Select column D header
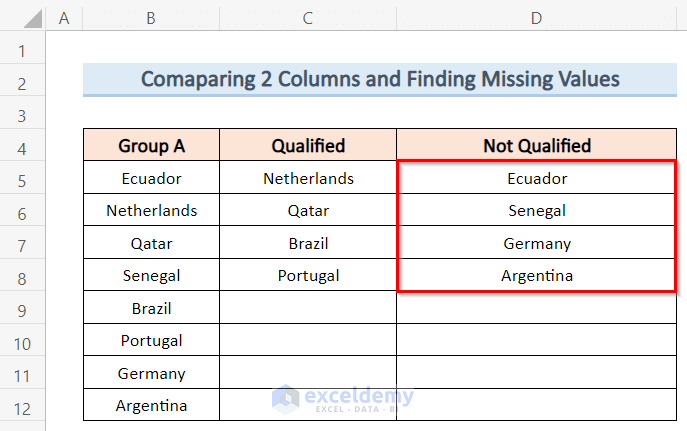This screenshot has width=687, height=431. coord(537,18)
